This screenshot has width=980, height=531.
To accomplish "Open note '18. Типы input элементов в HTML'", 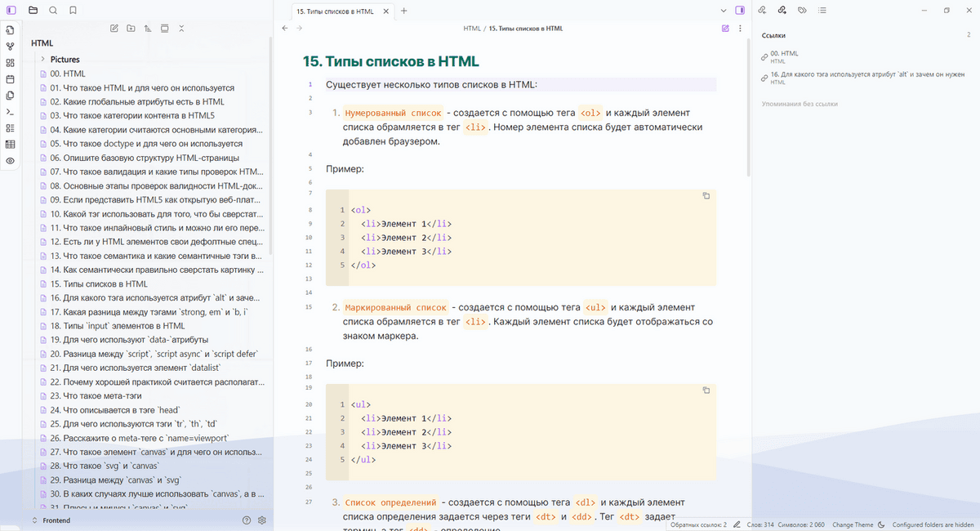I will pos(118,326).
